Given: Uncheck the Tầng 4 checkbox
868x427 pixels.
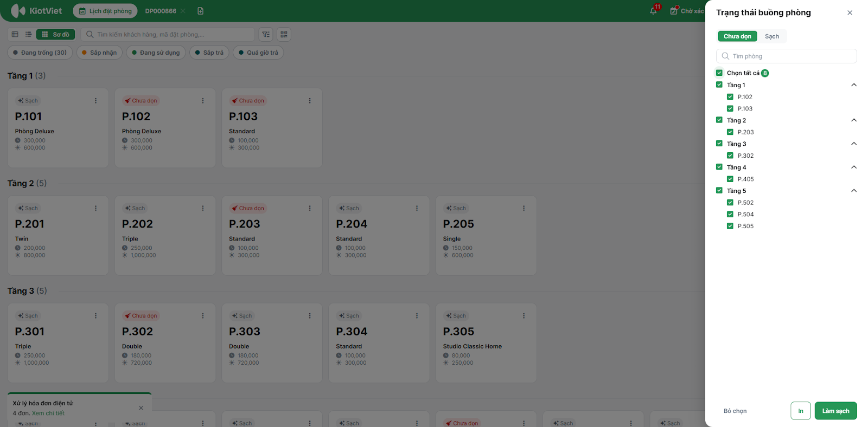Looking at the screenshot, I should [719, 167].
